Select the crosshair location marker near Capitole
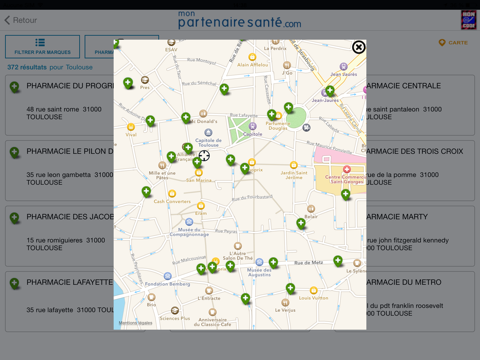 coord(204,155)
